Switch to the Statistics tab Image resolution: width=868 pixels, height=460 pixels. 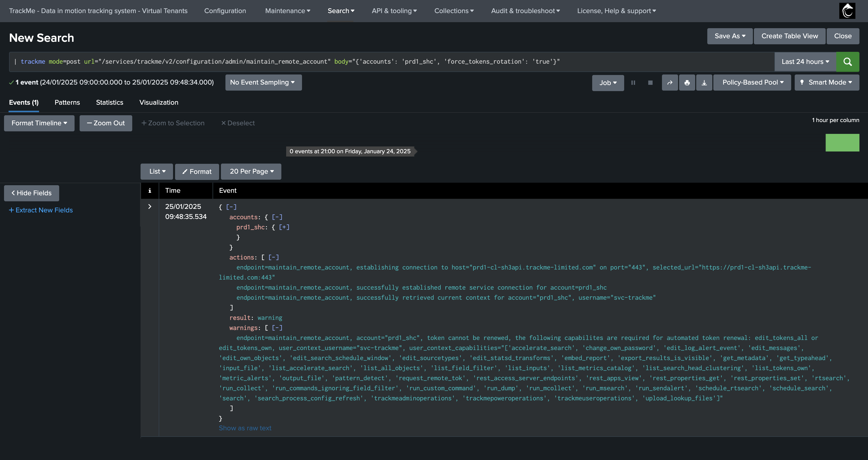110,102
